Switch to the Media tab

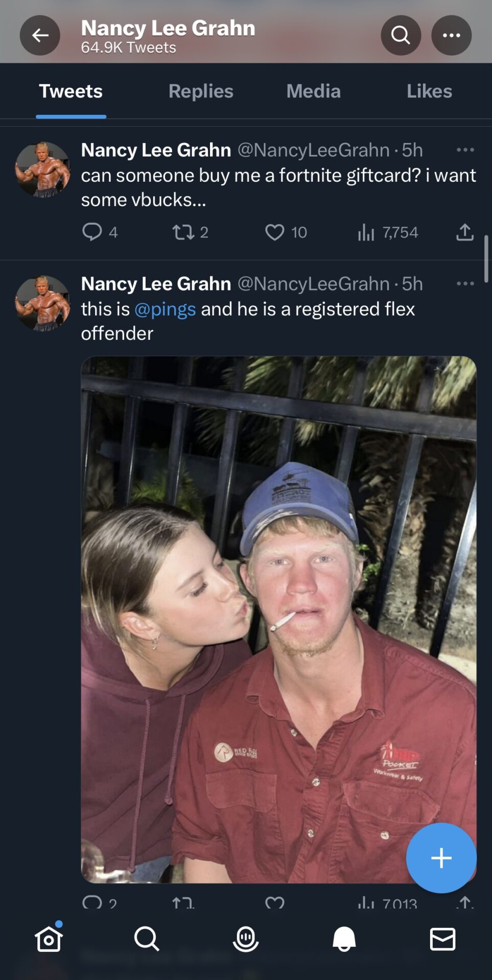[313, 91]
